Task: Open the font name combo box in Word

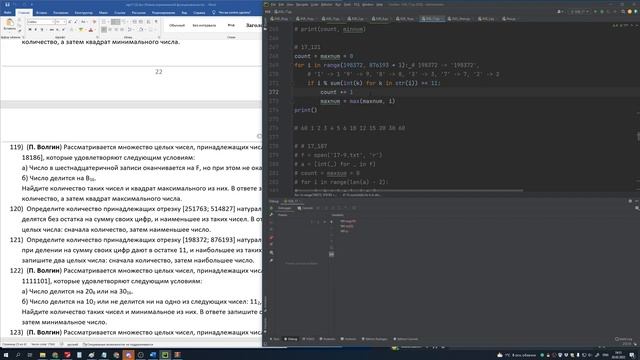Action: pyautogui.click(x=41, y=22)
